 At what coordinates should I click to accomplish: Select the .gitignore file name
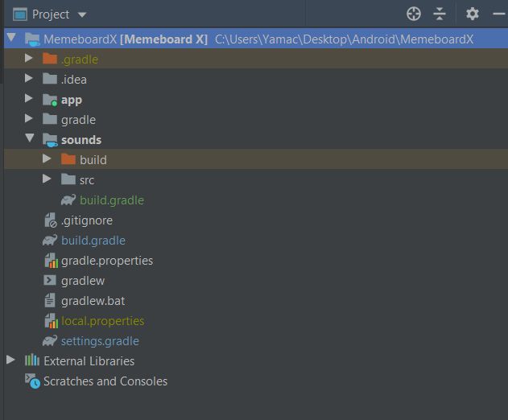click(87, 220)
